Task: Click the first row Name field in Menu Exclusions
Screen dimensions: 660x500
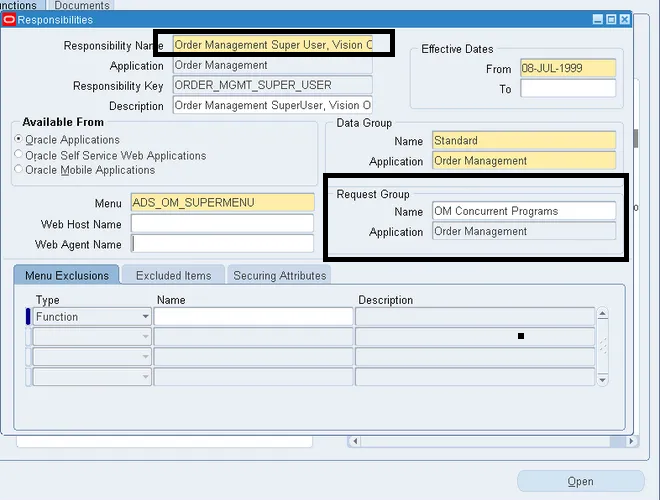Action: [253, 316]
